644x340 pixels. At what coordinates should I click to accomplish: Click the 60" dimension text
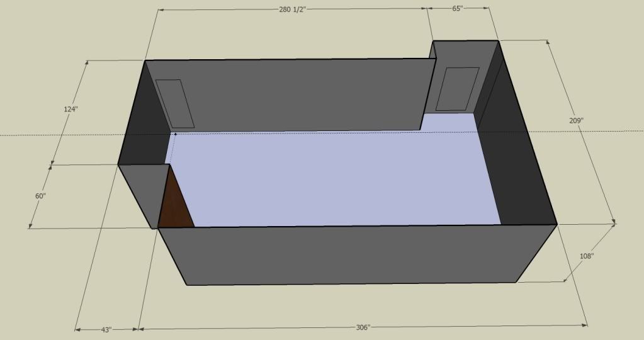[x=40, y=196]
